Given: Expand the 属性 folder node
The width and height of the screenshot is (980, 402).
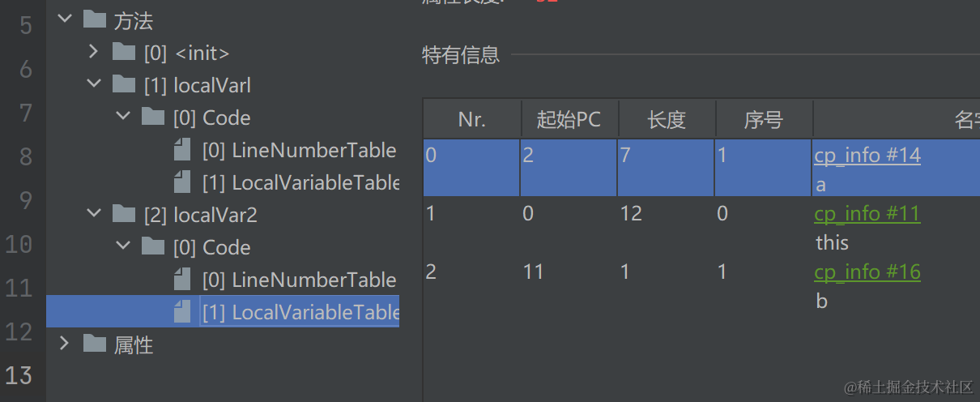Looking at the screenshot, I should coord(65,344).
